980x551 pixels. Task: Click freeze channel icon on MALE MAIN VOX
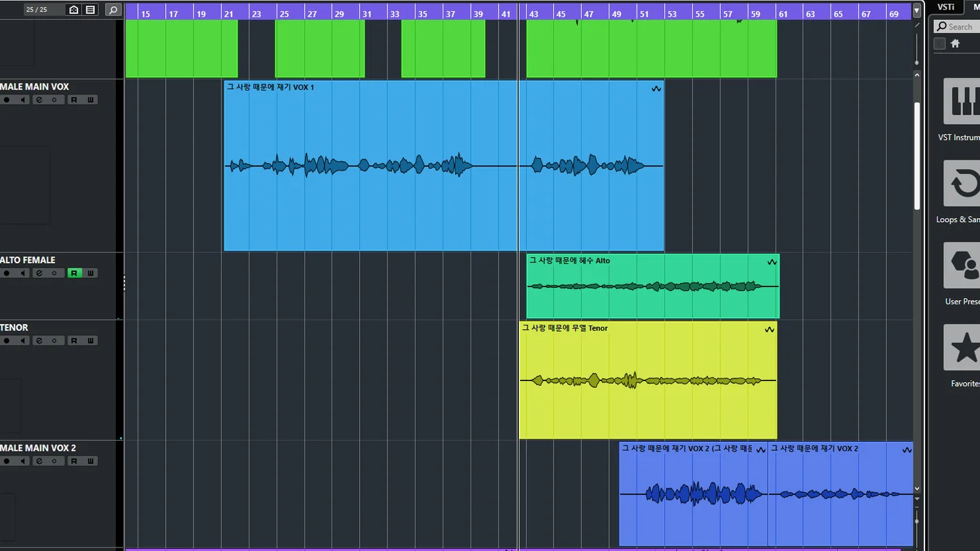[56, 100]
